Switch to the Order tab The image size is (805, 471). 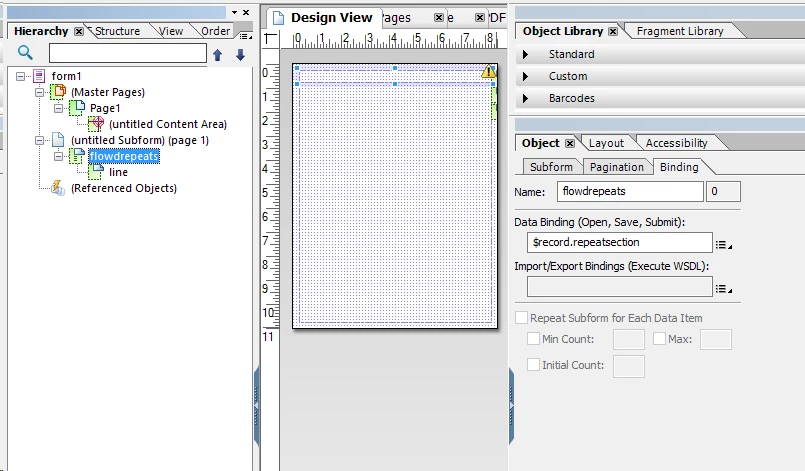pos(216,31)
